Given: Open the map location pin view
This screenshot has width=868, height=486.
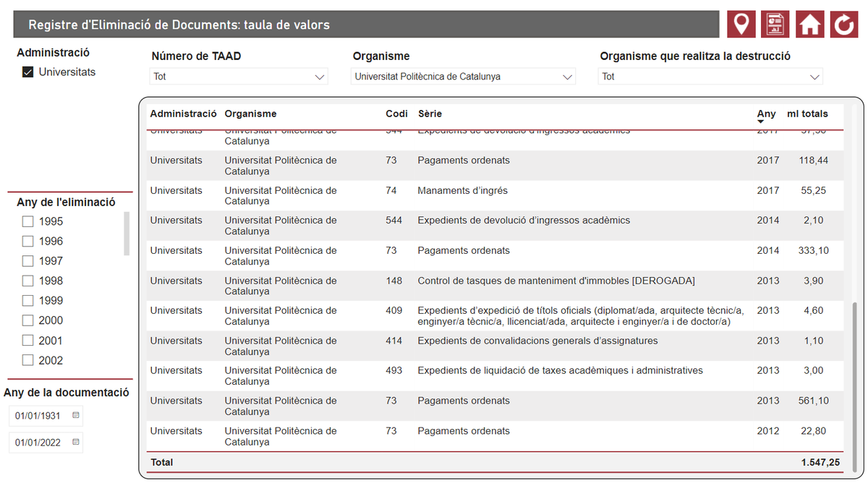Looking at the screenshot, I should pyautogui.click(x=741, y=25).
